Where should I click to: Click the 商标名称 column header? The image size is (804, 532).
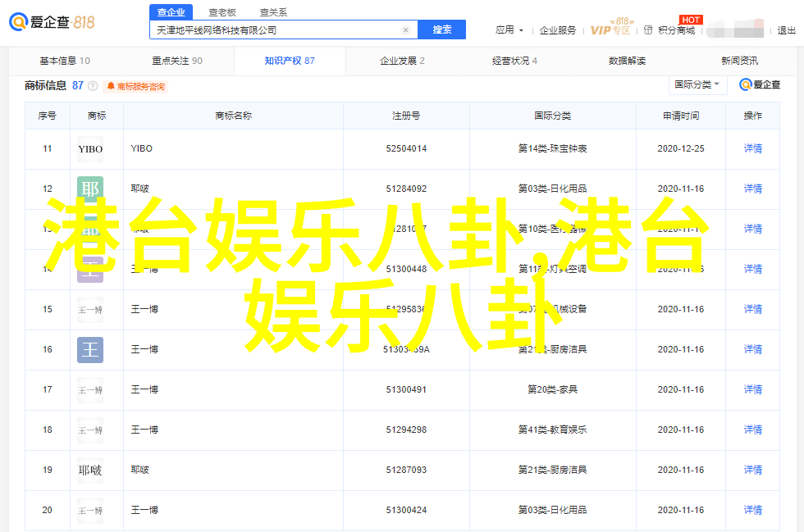coord(233,116)
